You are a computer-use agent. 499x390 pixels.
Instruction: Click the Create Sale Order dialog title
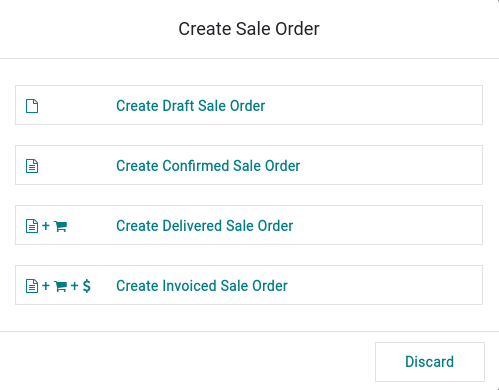(x=249, y=29)
